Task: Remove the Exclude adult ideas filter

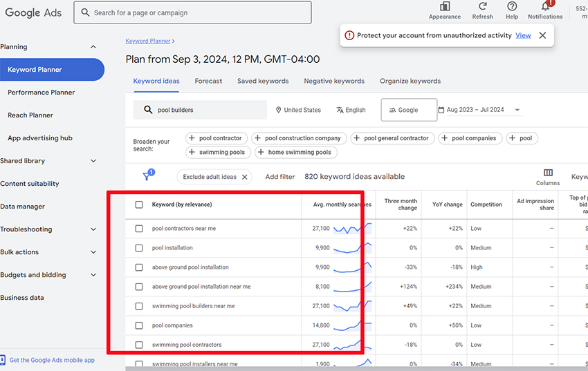Action: click(x=245, y=177)
